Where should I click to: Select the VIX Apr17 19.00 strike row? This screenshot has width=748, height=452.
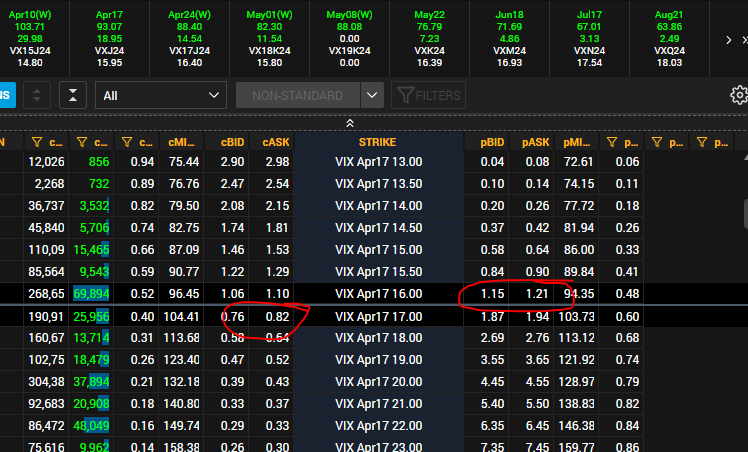(379, 360)
